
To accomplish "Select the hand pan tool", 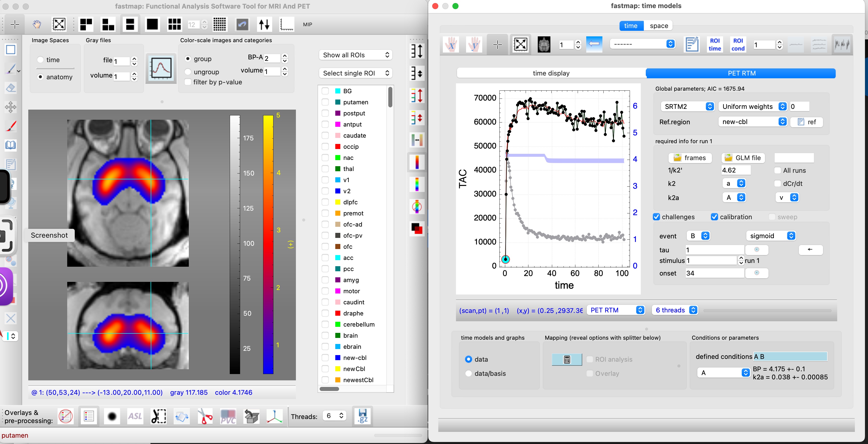I will point(37,24).
